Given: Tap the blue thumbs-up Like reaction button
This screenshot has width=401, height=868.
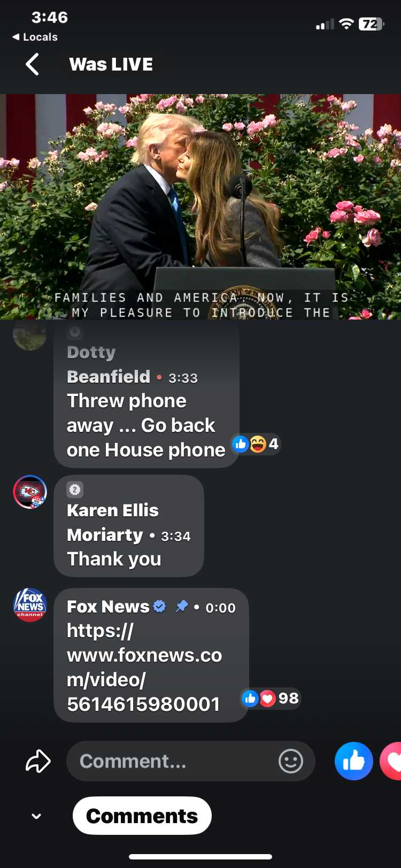Looking at the screenshot, I should pos(354,761).
